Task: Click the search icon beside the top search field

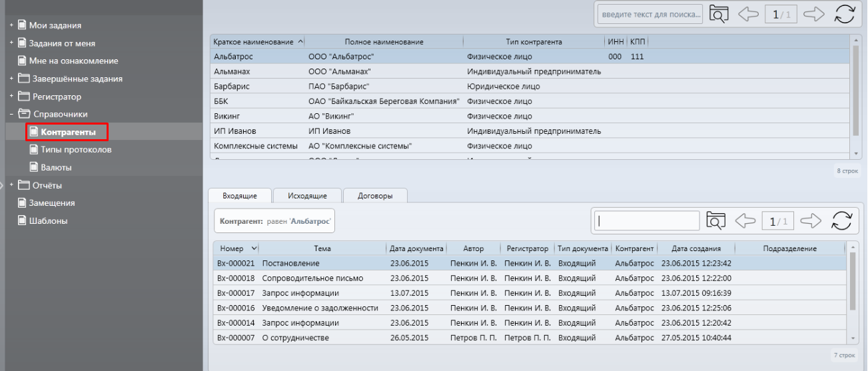Action: click(x=719, y=14)
